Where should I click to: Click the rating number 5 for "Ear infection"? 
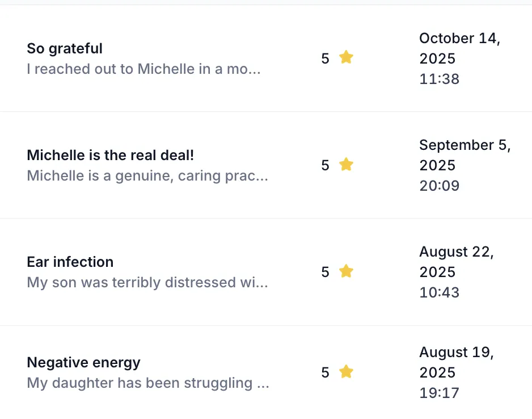(325, 273)
